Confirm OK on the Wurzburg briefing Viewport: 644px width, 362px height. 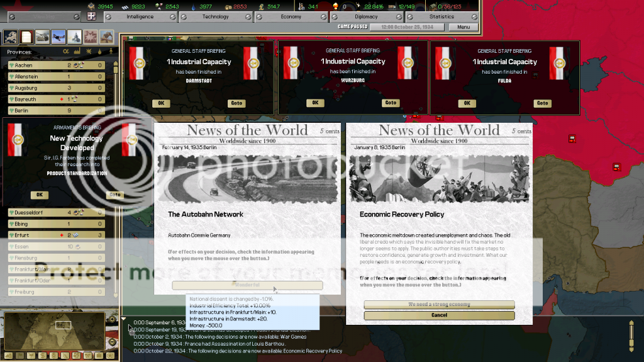click(315, 103)
